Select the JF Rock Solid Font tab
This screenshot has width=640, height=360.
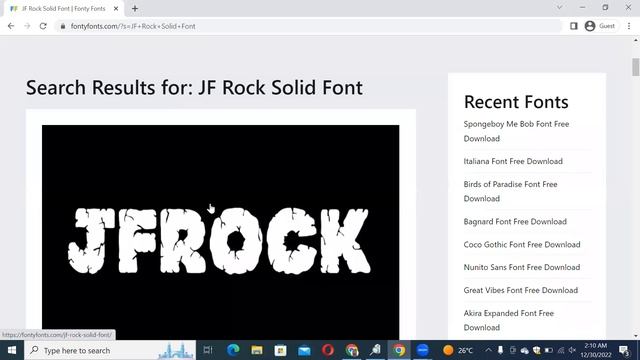coord(63,9)
